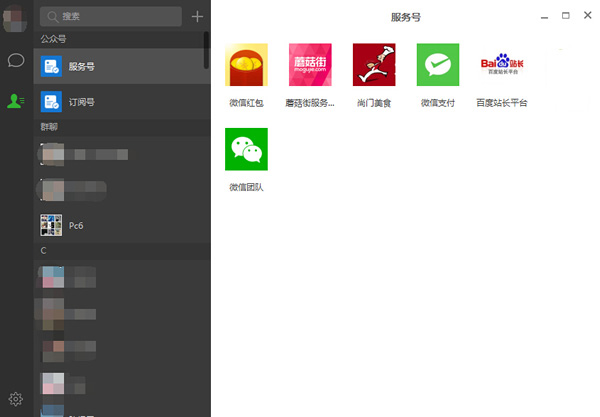Open the chats view speech bubble icon
This screenshot has height=417, width=600.
[16, 60]
